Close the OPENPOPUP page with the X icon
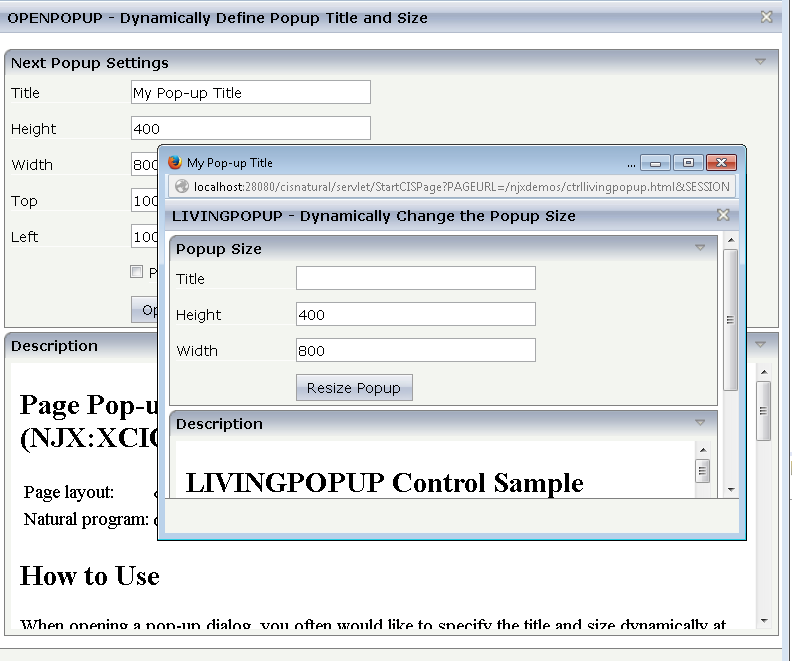The height and width of the screenshot is (661, 792). click(x=766, y=17)
